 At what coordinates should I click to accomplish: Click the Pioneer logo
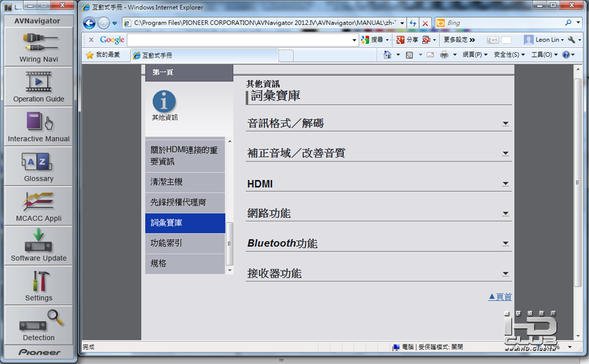point(39,352)
